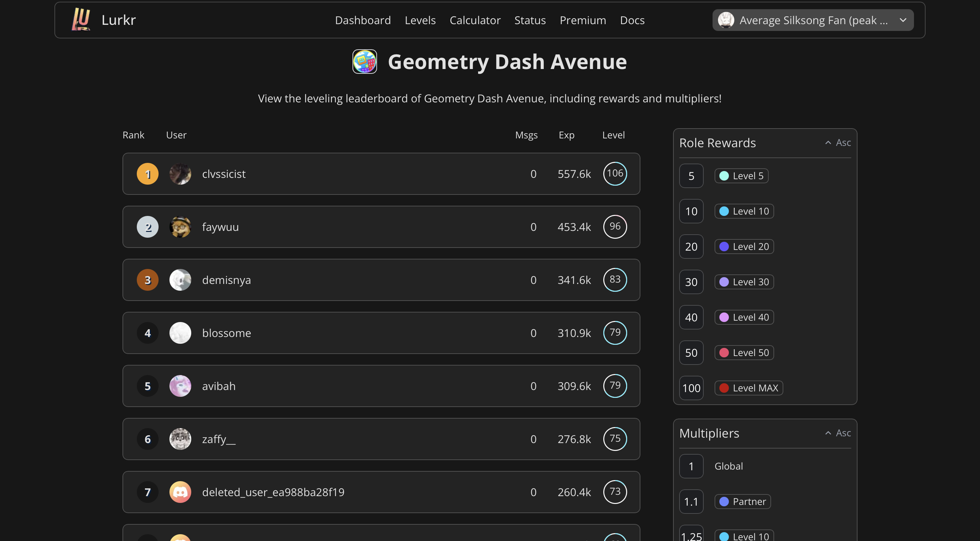Click the Lurkr logo icon
Image resolution: width=980 pixels, height=541 pixels.
[x=81, y=19]
